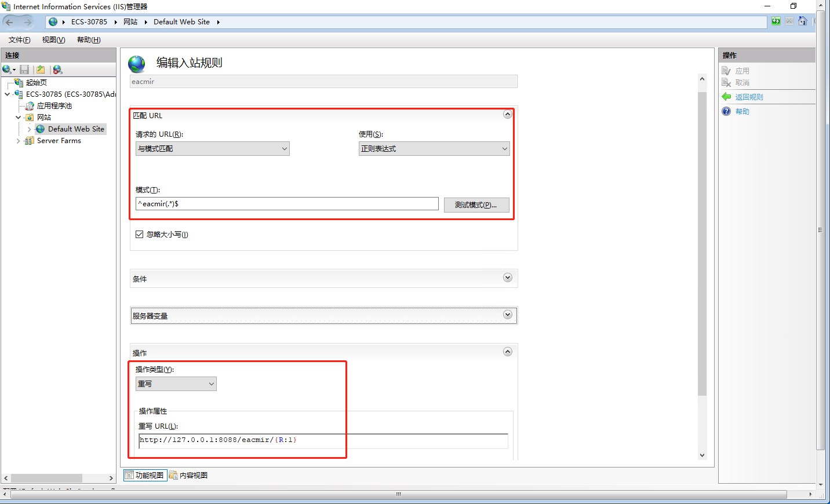
Task: Open Help via the question mark icon
Action: tap(726, 111)
